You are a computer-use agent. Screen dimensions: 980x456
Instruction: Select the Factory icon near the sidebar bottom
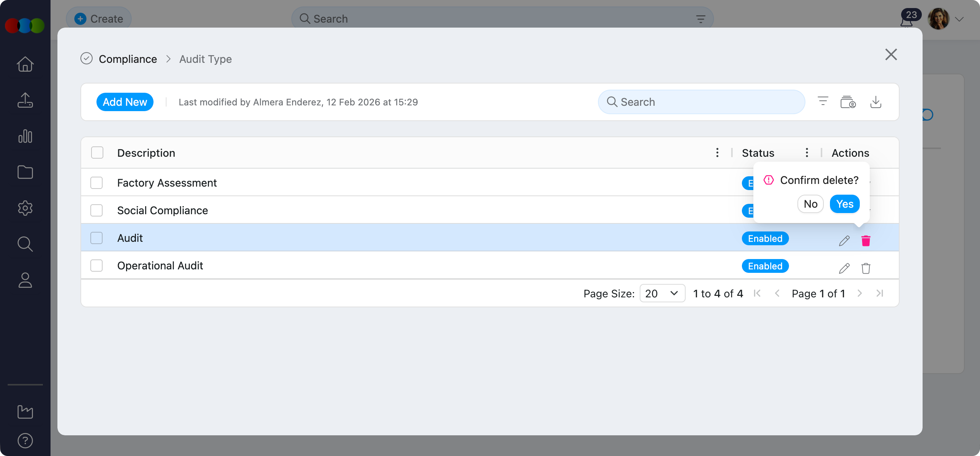click(25, 412)
